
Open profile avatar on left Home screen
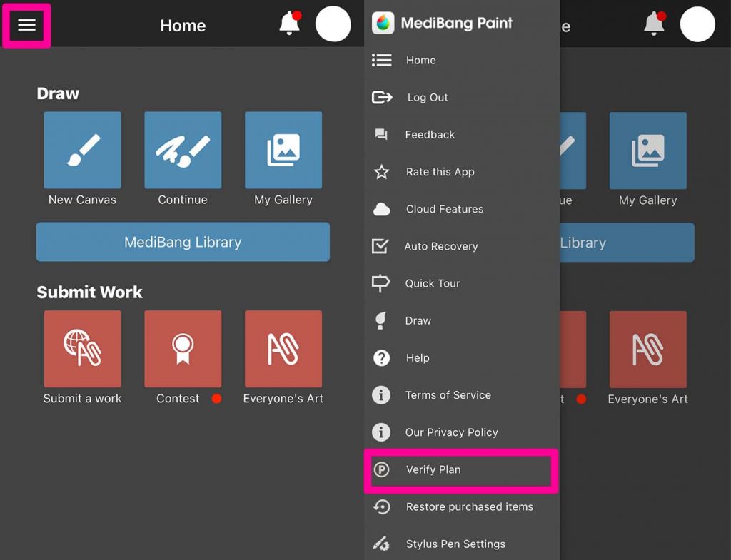click(x=333, y=24)
